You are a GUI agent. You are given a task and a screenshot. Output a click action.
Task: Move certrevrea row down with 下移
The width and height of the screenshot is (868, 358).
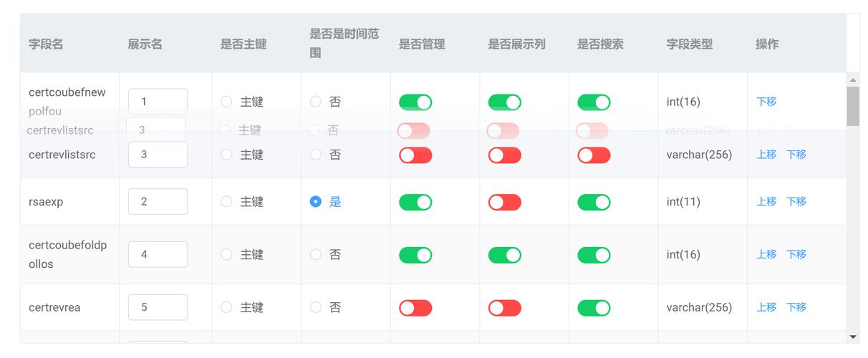796,307
